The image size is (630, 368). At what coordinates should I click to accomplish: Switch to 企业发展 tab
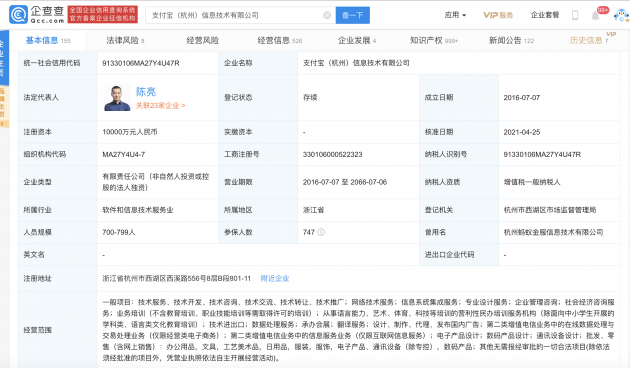click(x=357, y=40)
